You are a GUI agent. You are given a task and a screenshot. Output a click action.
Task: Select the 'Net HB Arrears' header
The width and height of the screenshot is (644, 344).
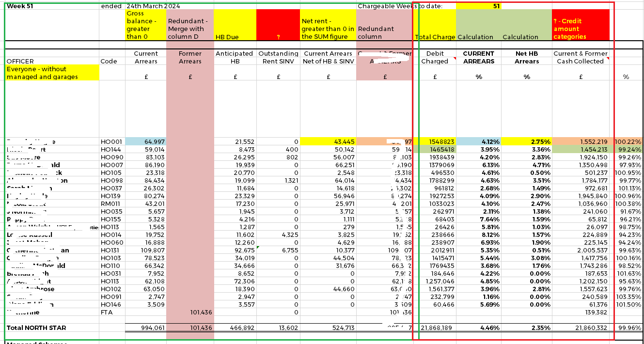click(x=527, y=57)
